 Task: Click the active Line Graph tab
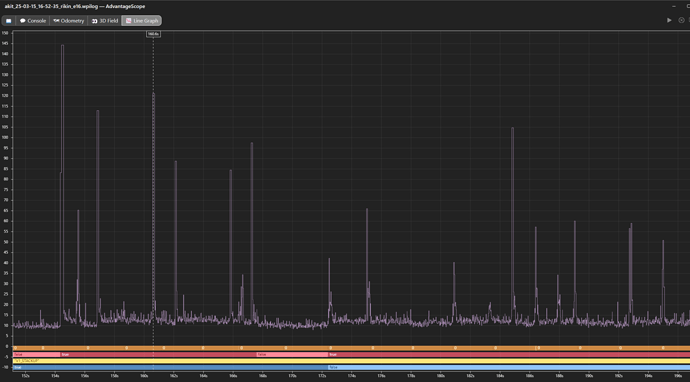coord(142,21)
